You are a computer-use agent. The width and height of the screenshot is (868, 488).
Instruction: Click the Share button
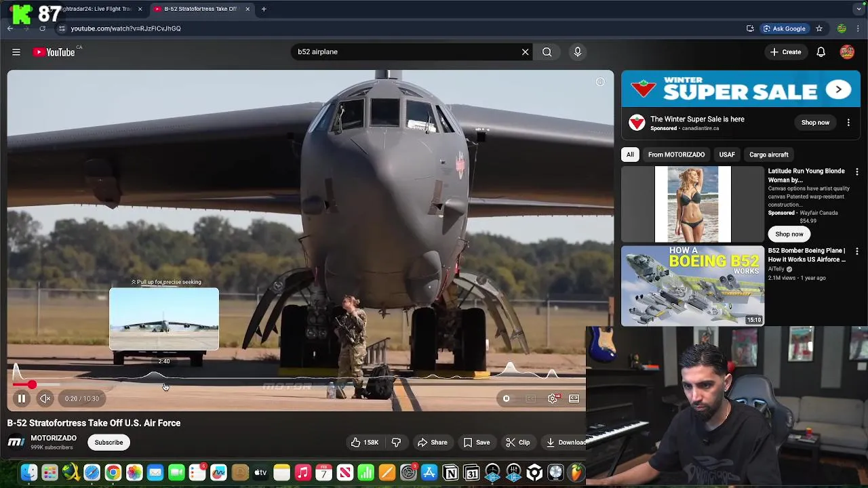click(432, 443)
